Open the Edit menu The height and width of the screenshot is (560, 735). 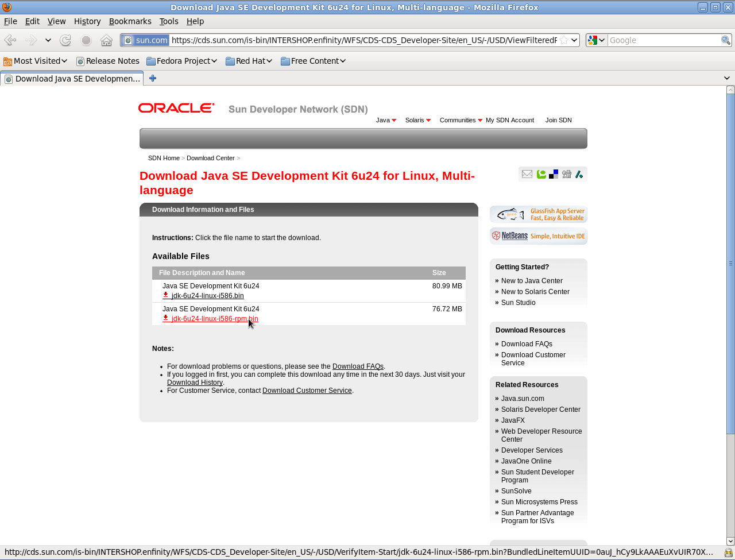[32, 21]
